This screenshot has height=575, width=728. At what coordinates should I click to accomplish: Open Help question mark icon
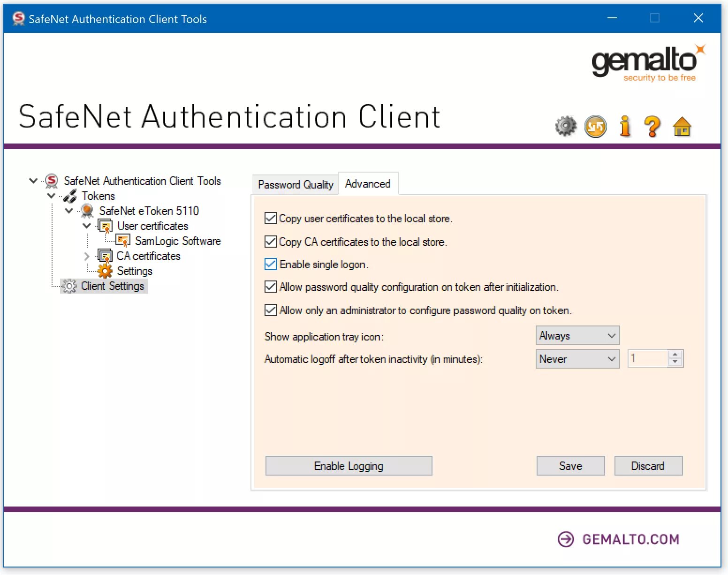(x=652, y=126)
